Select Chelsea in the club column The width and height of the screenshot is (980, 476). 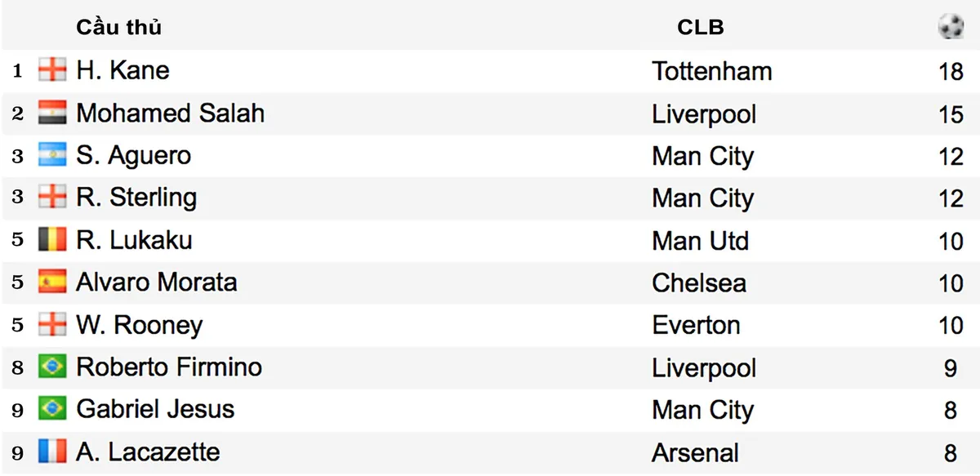tap(699, 283)
